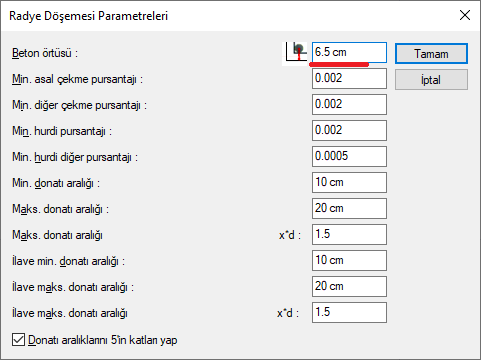Edit the Min. donatı aralığı 10 cm field
This screenshot has width=481, height=360.
click(349, 182)
